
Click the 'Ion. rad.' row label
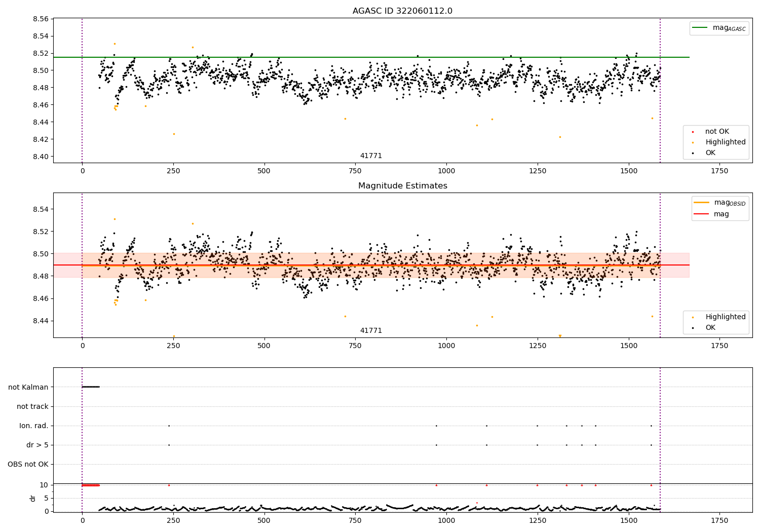pyautogui.click(x=34, y=426)
